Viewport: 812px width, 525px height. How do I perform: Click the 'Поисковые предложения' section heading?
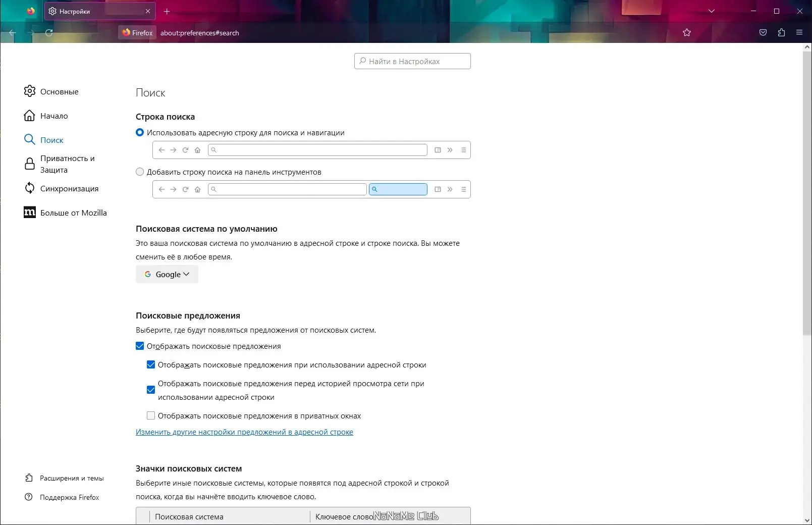click(x=188, y=316)
